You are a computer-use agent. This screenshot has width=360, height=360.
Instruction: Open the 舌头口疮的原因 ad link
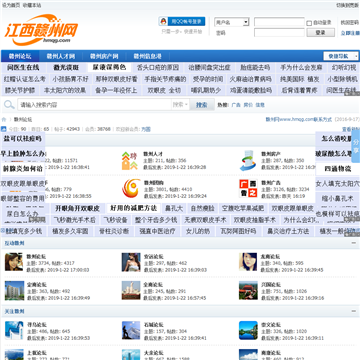(x=158, y=68)
